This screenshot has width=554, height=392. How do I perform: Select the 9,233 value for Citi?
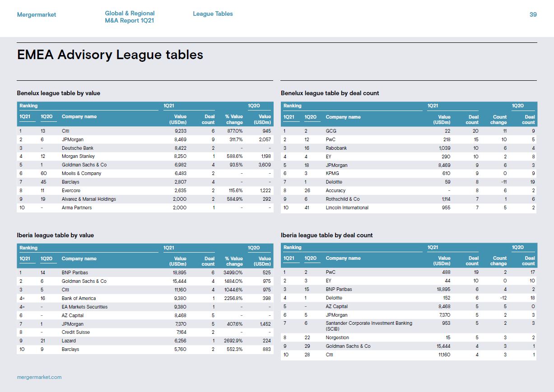180,131
